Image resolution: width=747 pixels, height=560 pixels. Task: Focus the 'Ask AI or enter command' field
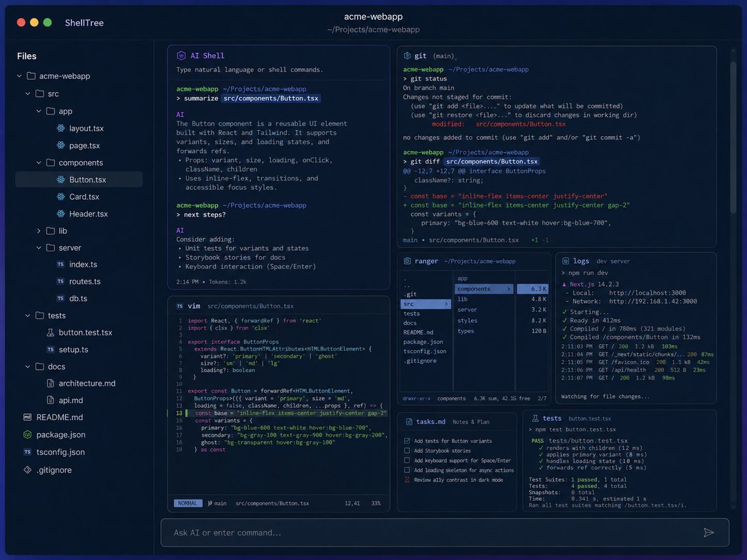(444, 533)
